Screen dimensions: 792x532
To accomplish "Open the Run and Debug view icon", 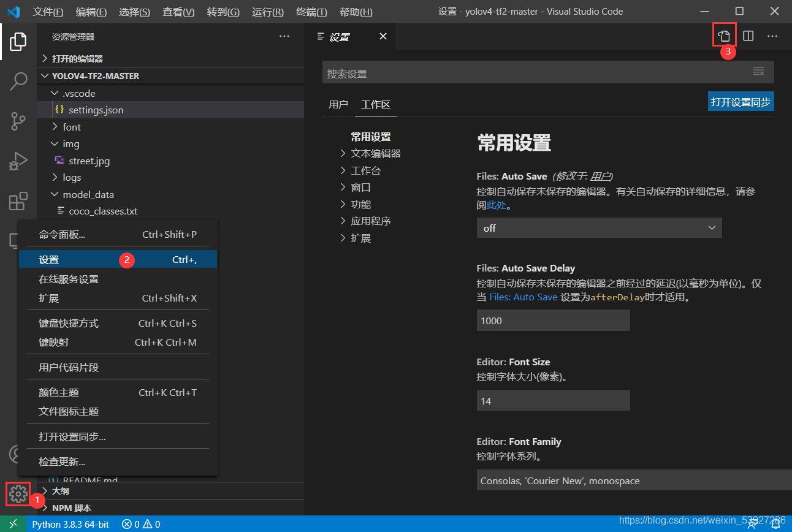I will coord(18,161).
